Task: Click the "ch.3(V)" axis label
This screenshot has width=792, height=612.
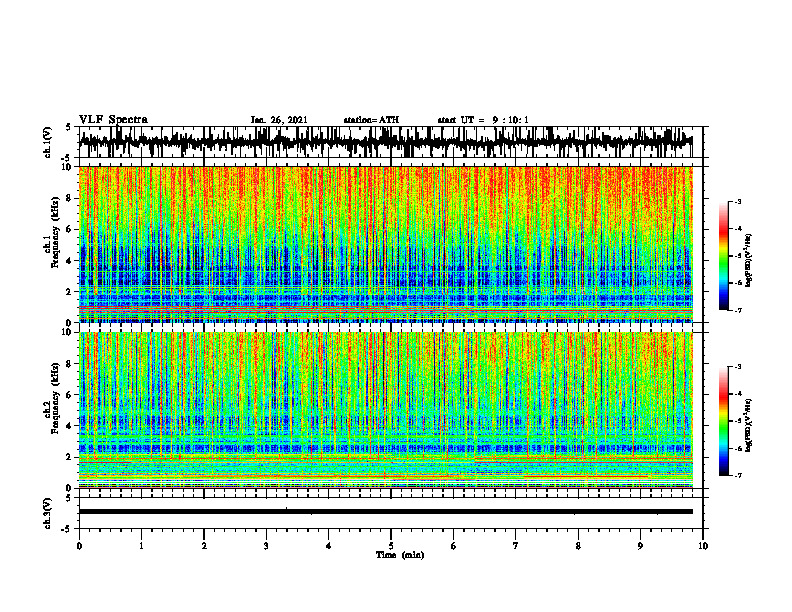Action: [x=48, y=514]
